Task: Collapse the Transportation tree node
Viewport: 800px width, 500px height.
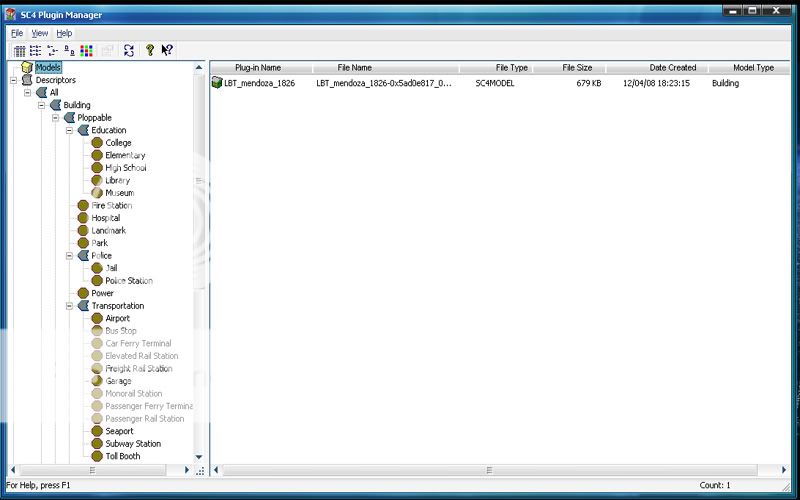Action: point(70,306)
